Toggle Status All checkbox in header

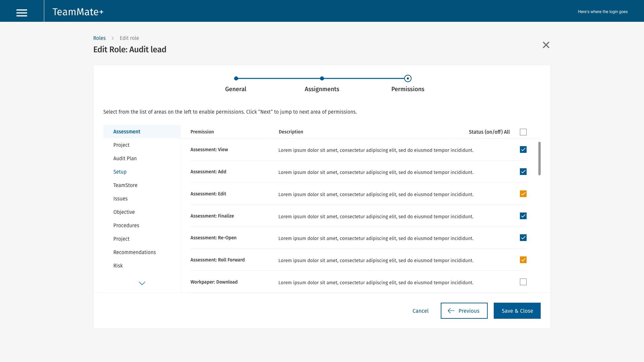point(523,132)
